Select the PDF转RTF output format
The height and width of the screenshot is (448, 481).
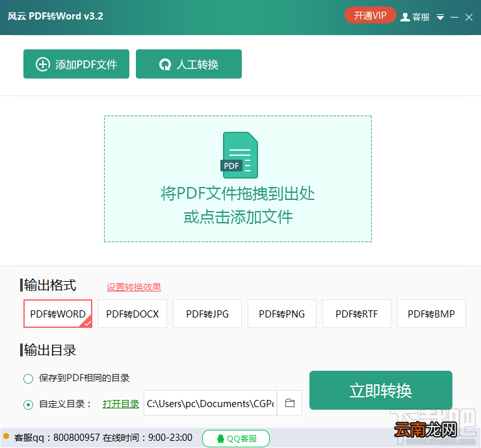pyautogui.click(x=357, y=314)
